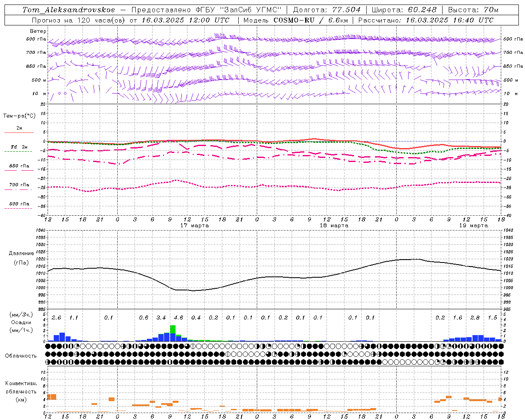This screenshot has width=525, height=420.
Task: Click the 'Td 2м' dew point legend entry
Action: pos(19,147)
